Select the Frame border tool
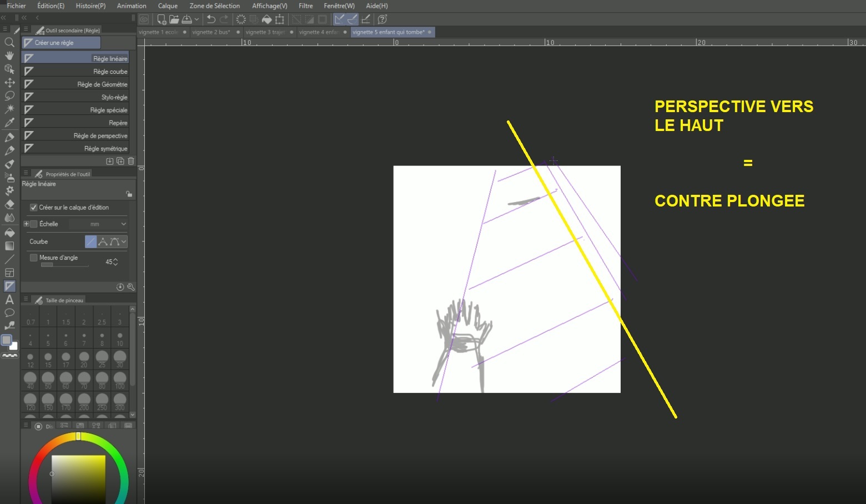 (x=9, y=273)
